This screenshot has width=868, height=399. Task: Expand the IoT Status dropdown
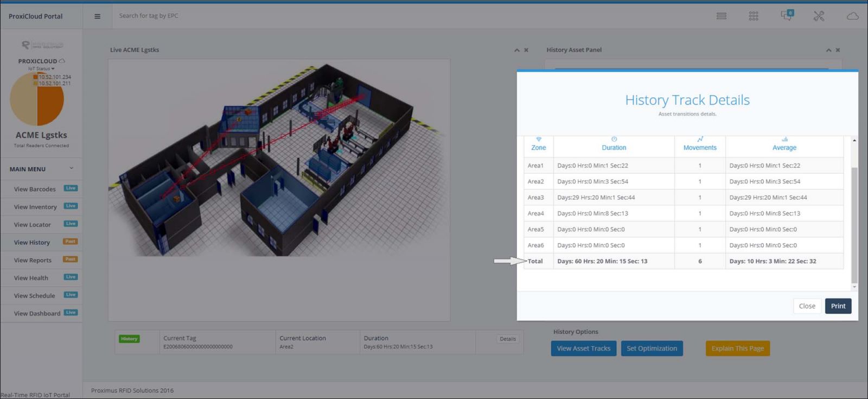point(41,69)
